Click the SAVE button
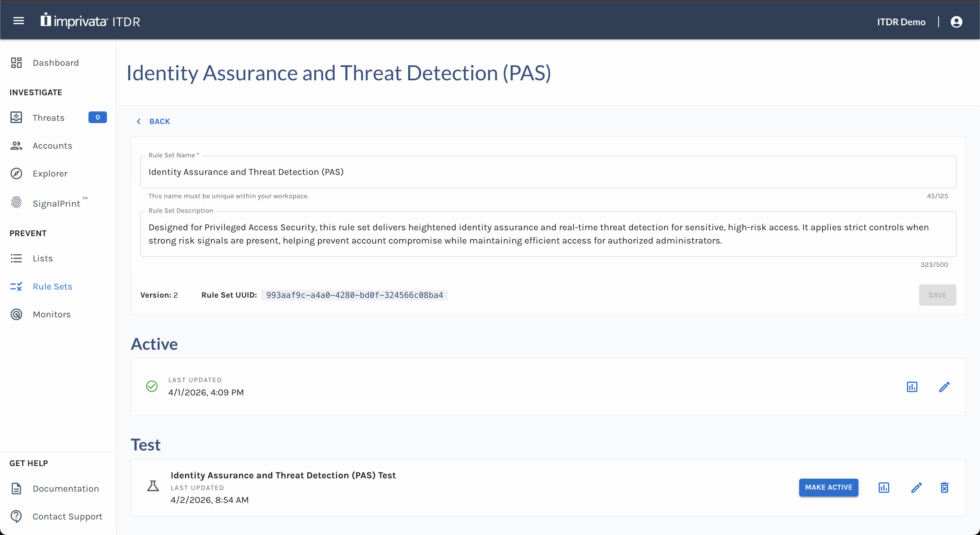The image size is (980, 535). click(x=937, y=295)
